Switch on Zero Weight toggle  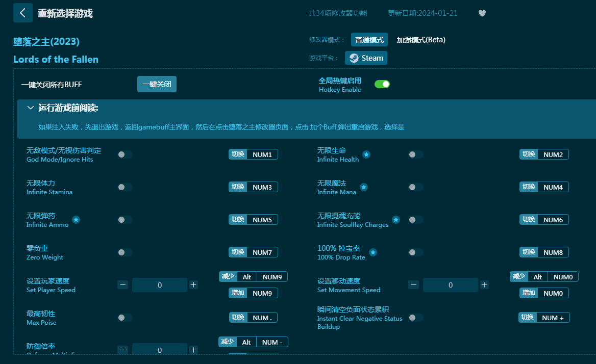click(125, 252)
